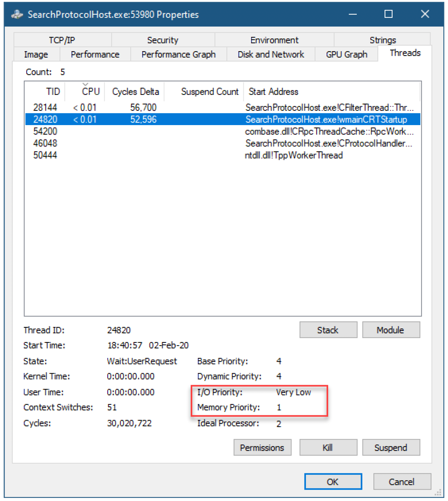
Task: Open the Disk and Network tab
Action: click(271, 55)
